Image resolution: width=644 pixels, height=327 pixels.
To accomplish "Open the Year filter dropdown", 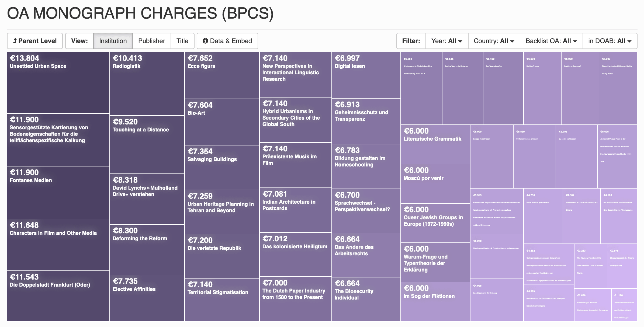I will pyautogui.click(x=447, y=41).
